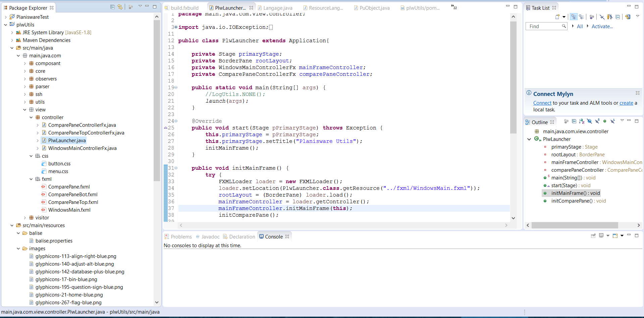Screen dimensions: 644x318
Task: Open Package Explorer view menu triangle
Action: click(140, 6)
